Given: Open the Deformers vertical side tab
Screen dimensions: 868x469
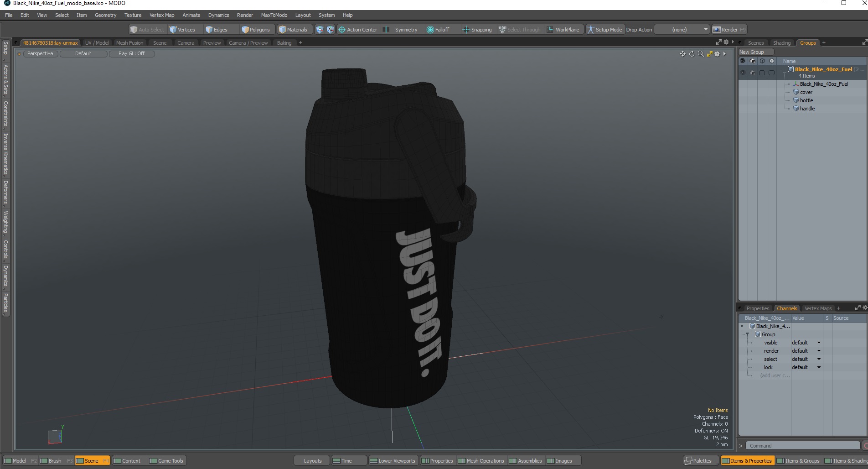Looking at the screenshot, I should click(5, 192).
